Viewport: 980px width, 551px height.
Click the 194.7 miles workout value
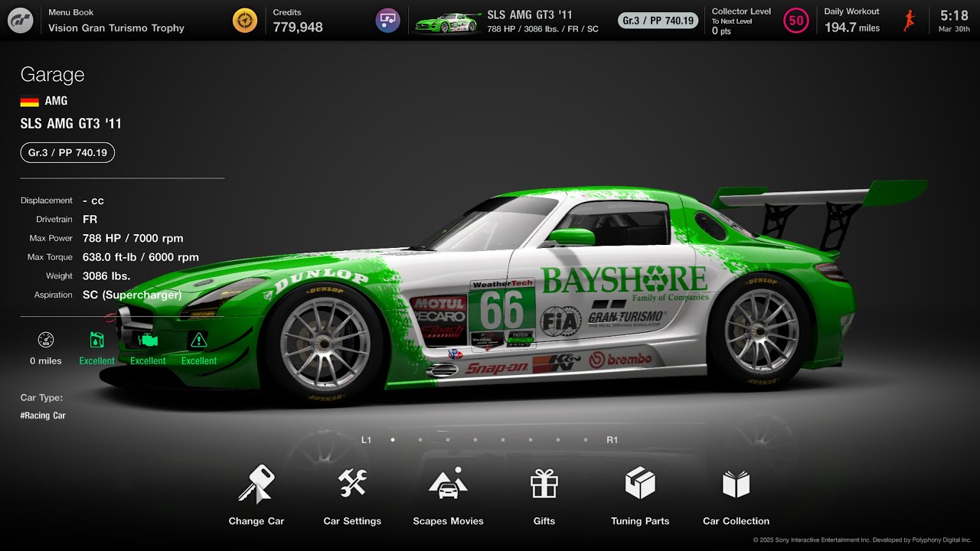click(x=852, y=28)
